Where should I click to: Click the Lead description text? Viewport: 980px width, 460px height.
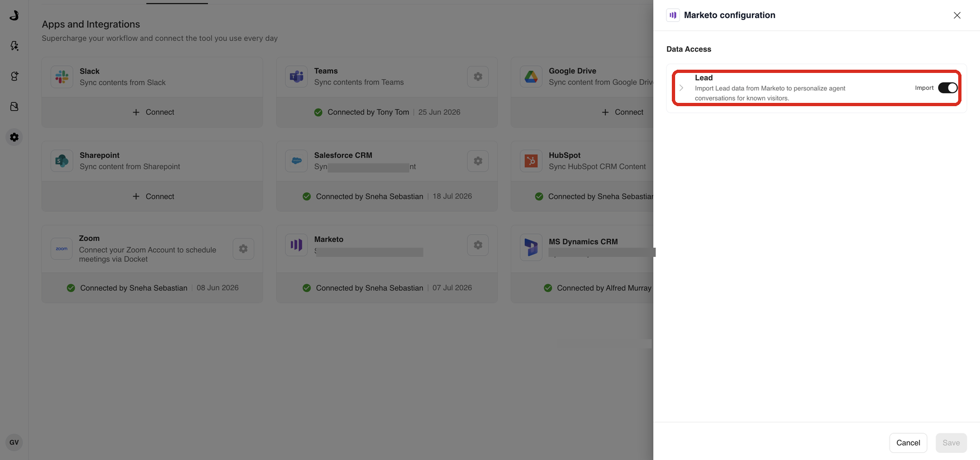tap(770, 93)
